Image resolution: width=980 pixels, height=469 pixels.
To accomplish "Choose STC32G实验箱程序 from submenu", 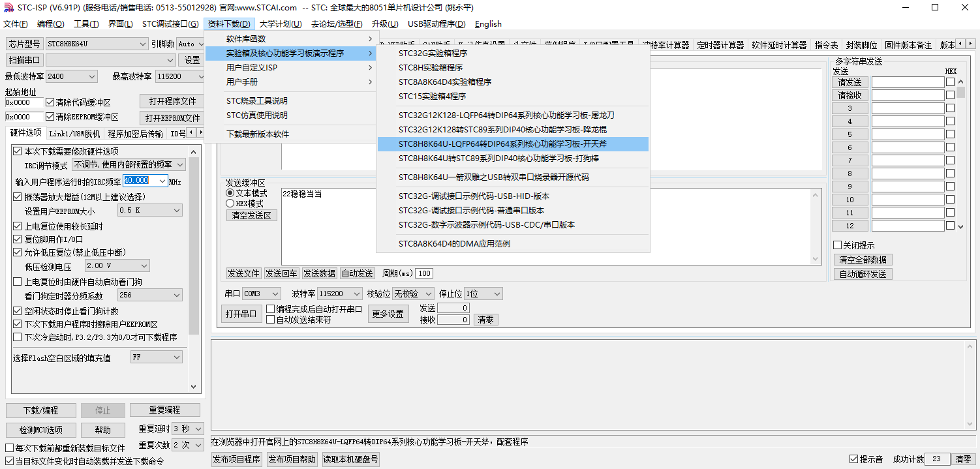I will tap(513, 53).
